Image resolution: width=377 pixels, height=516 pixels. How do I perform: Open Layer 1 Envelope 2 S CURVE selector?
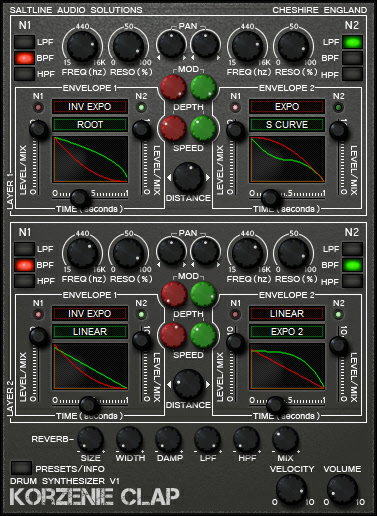[287, 125]
